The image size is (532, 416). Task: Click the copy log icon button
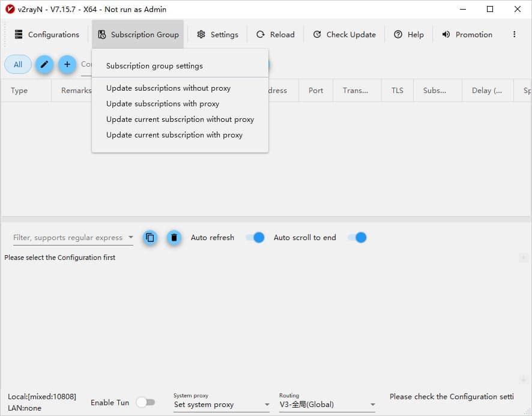tap(150, 238)
